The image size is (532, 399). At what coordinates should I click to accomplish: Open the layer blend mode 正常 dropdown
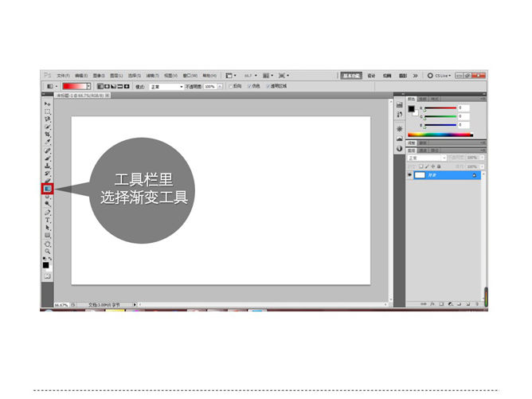tap(425, 158)
